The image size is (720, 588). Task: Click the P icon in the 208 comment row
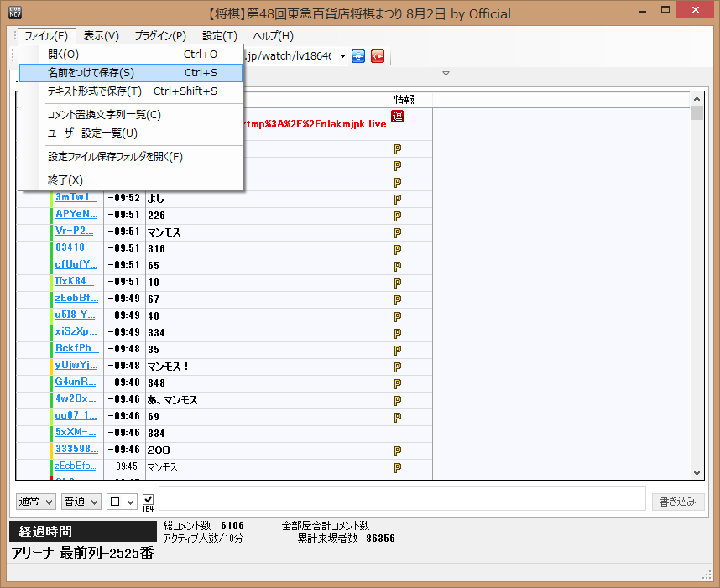tap(398, 450)
